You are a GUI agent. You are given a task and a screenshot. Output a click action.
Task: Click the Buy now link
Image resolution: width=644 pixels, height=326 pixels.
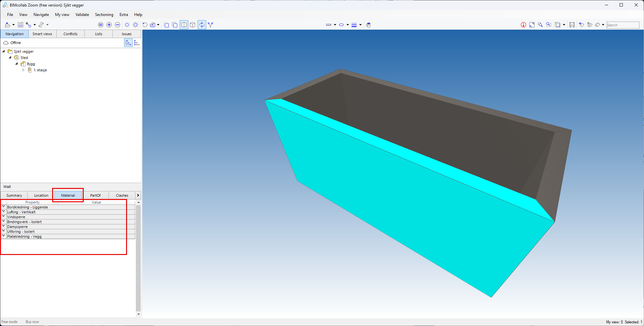coord(32,322)
